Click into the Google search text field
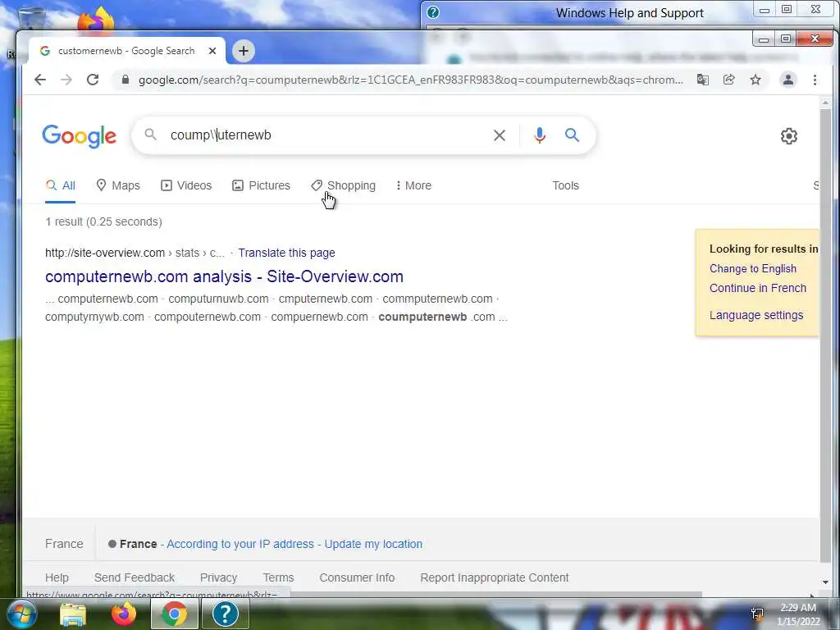Viewport: 840px width, 630px height. (326, 135)
